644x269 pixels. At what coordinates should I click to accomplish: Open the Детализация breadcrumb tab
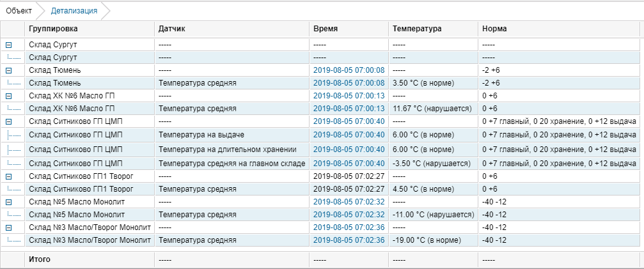(x=74, y=11)
